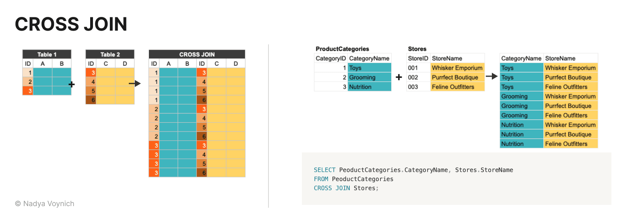Click the large CROSS JOIN page title
The image size is (644, 219).
71,24
